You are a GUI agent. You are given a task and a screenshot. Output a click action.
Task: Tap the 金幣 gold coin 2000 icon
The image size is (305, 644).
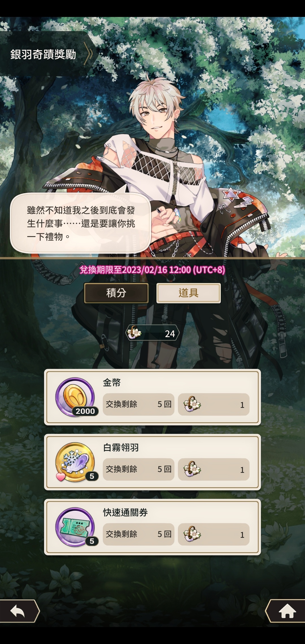(75, 397)
